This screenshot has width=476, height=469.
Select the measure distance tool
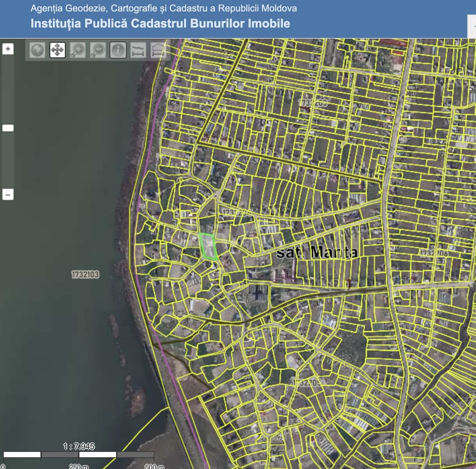[x=138, y=50]
